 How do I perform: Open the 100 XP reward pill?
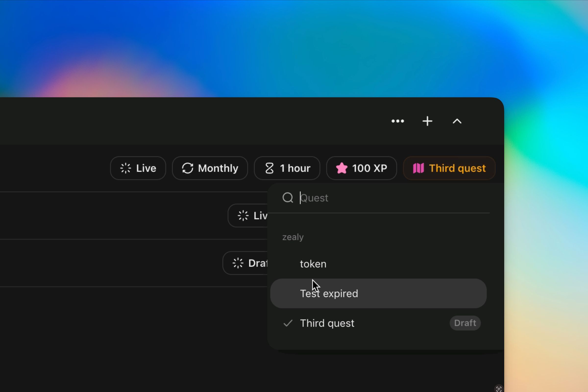click(361, 168)
